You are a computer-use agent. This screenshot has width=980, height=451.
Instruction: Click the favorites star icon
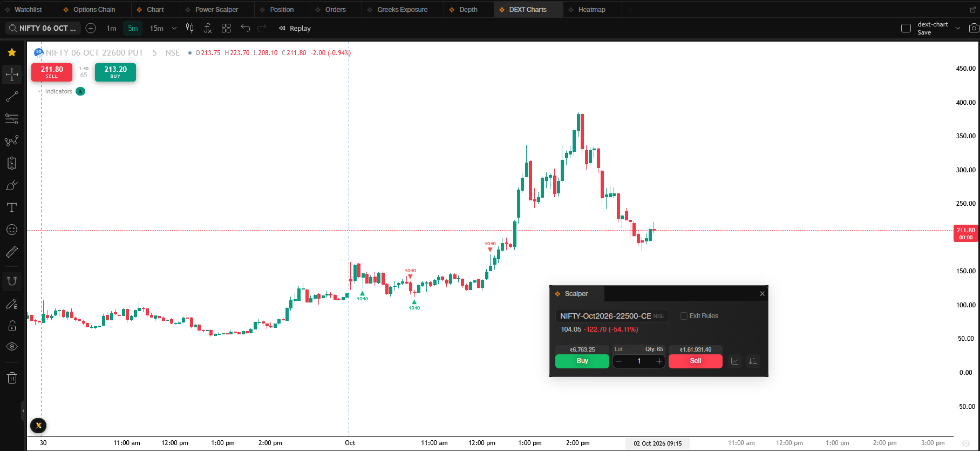point(12,52)
